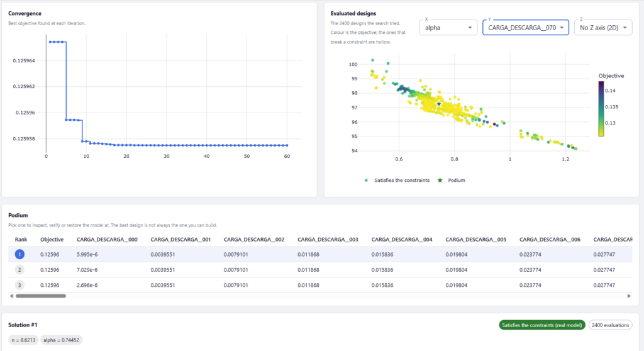This screenshot has height=351, width=644.
Task: Click the 0.125964 y-axis label on convergence chart
Action: pyautogui.click(x=24, y=60)
